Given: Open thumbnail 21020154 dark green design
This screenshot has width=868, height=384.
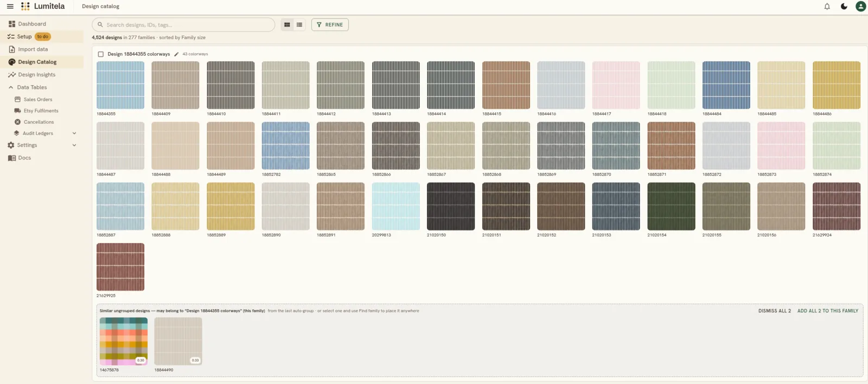Looking at the screenshot, I should [671, 206].
